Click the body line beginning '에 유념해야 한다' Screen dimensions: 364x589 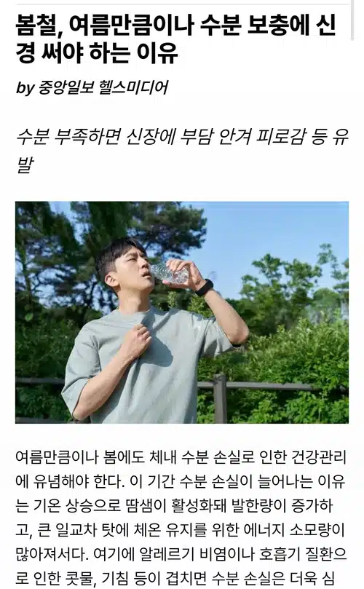tap(180, 481)
